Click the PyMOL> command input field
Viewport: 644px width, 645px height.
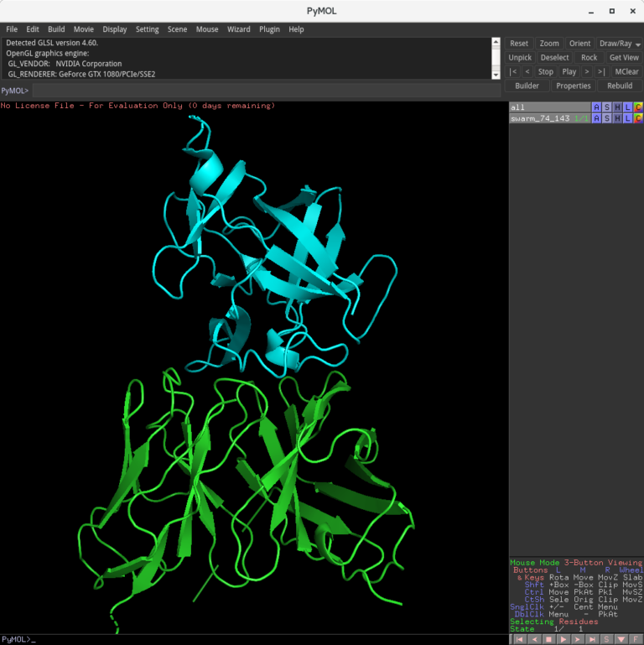pyautogui.click(x=252, y=91)
